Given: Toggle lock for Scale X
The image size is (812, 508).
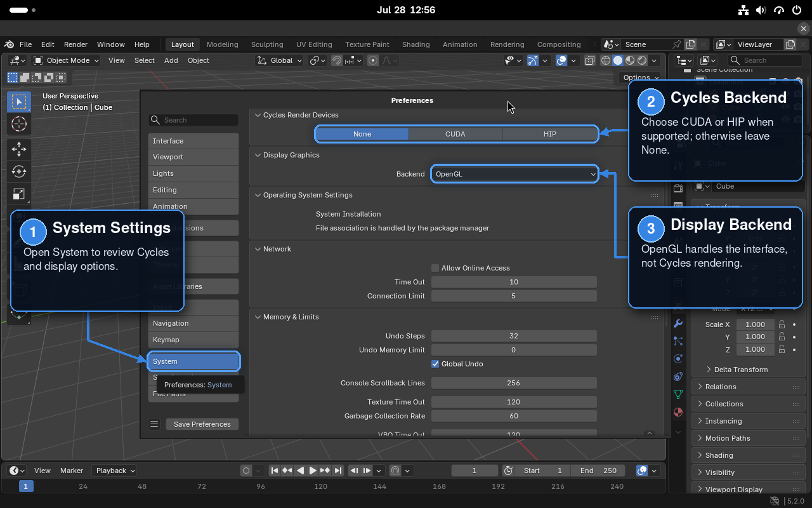Looking at the screenshot, I should pyautogui.click(x=782, y=324).
